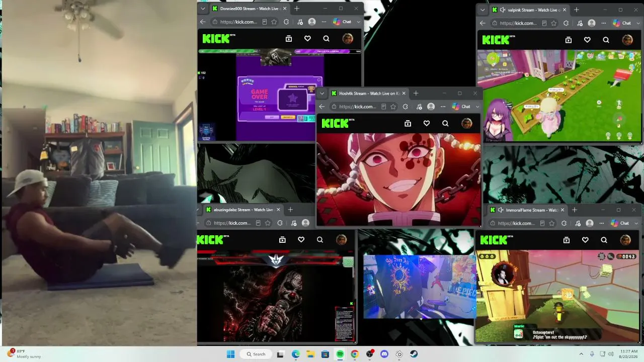Open Kick search in the abuzingdabz window

(x=319, y=240)
